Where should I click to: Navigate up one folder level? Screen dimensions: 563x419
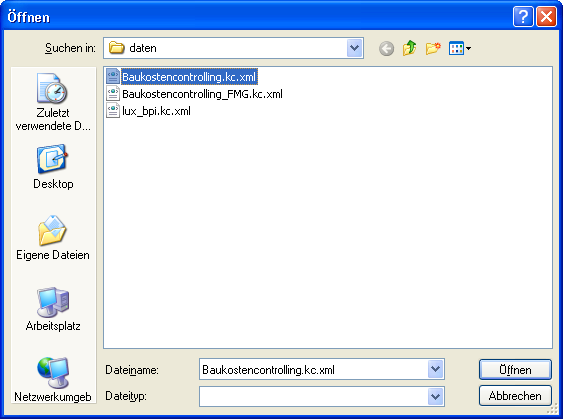point(410,48)
